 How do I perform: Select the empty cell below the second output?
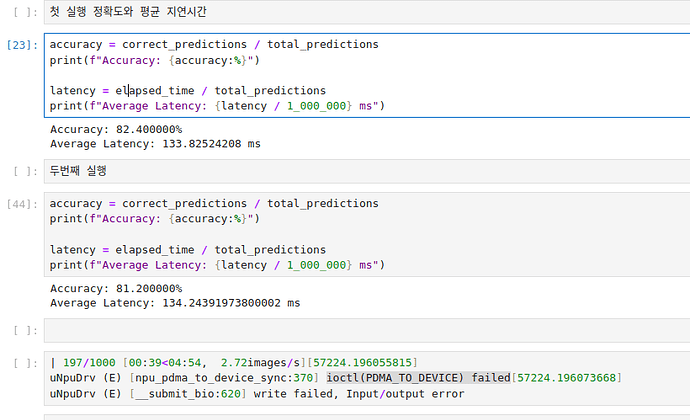(x=367, y=331)
